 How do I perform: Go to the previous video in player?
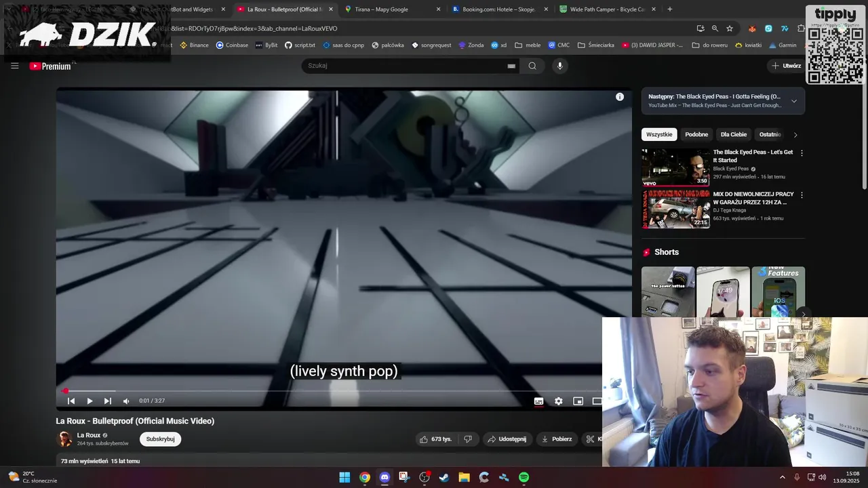pyautogui.click(x=71, y=401)
